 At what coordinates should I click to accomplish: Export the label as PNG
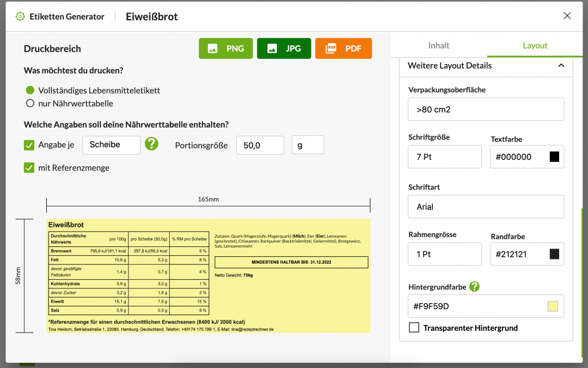[225, 49]
